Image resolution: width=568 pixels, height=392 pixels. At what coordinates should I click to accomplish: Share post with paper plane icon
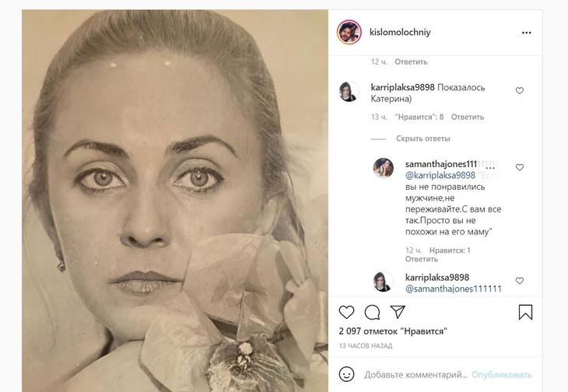pos(397,312)
